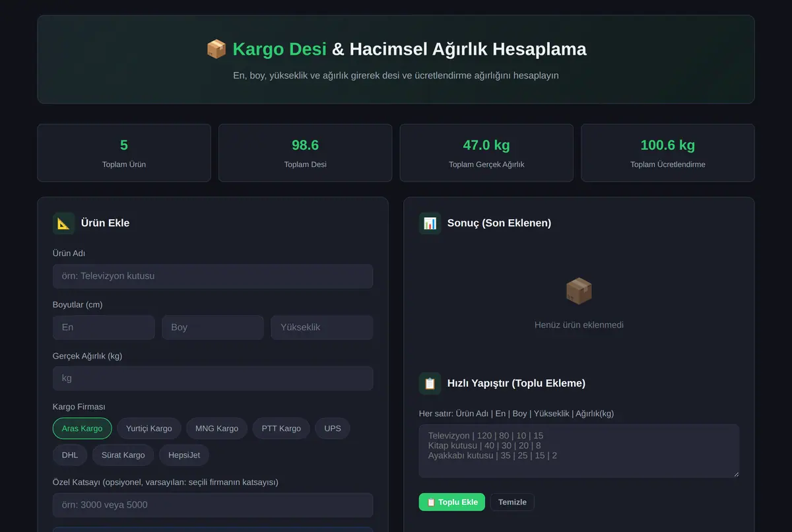Click the Sonuç (Son Eklenen) heading
This screenshot has height=532, width=792.
point(499,223)
